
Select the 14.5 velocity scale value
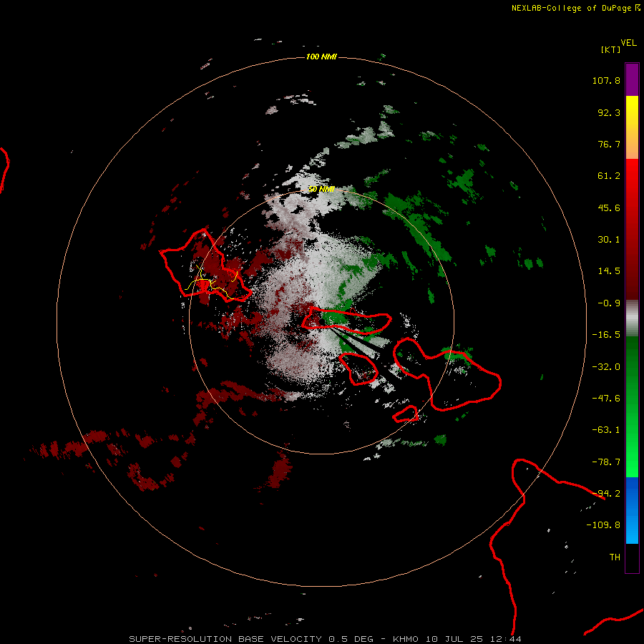pos(609,271)
